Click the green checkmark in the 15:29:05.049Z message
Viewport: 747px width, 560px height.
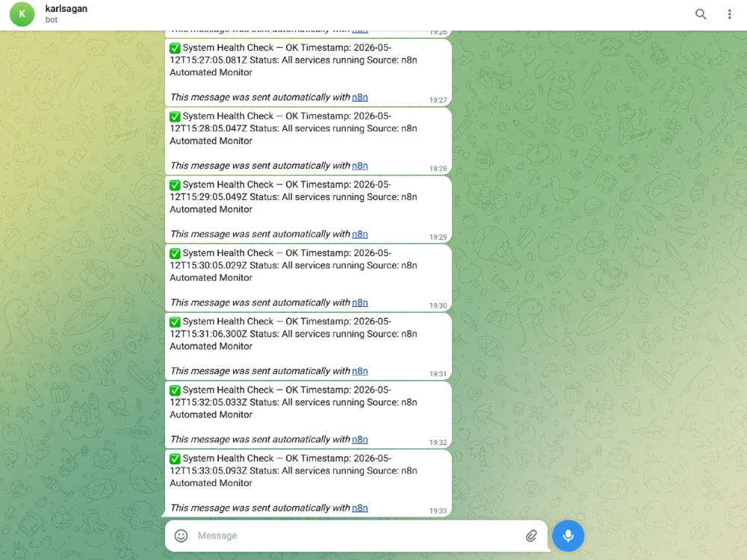[x=175, y=184]
